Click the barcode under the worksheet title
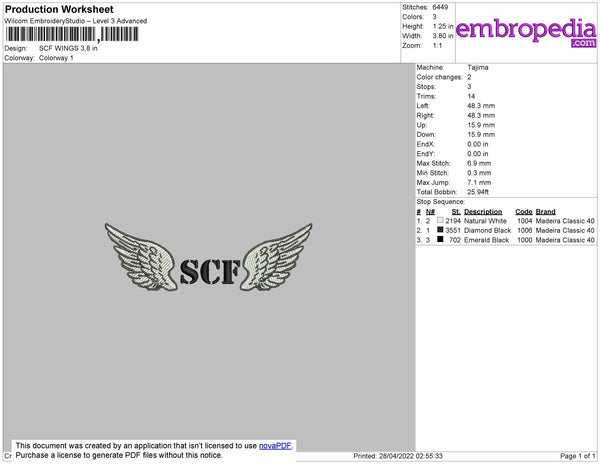Screen dimensions: 600x464 point(72,34)
